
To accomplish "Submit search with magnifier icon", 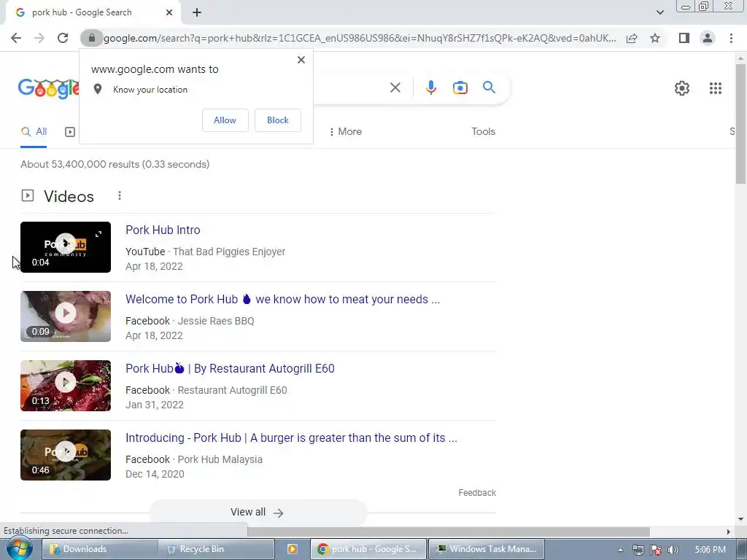I will [x=489, y=87].
